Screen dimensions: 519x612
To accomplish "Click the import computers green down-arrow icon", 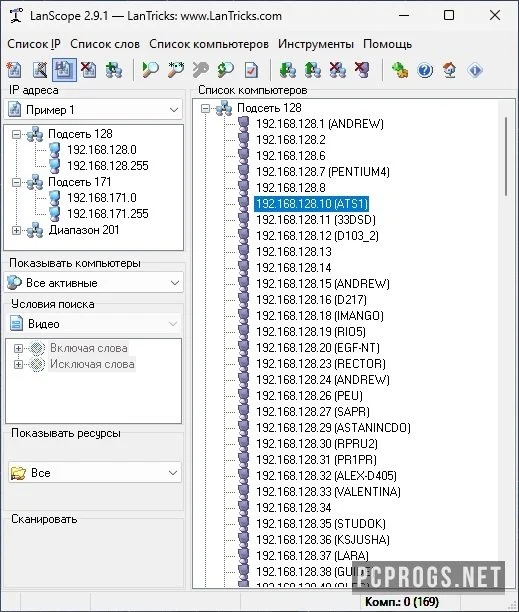I will click(x=288, y=70).
